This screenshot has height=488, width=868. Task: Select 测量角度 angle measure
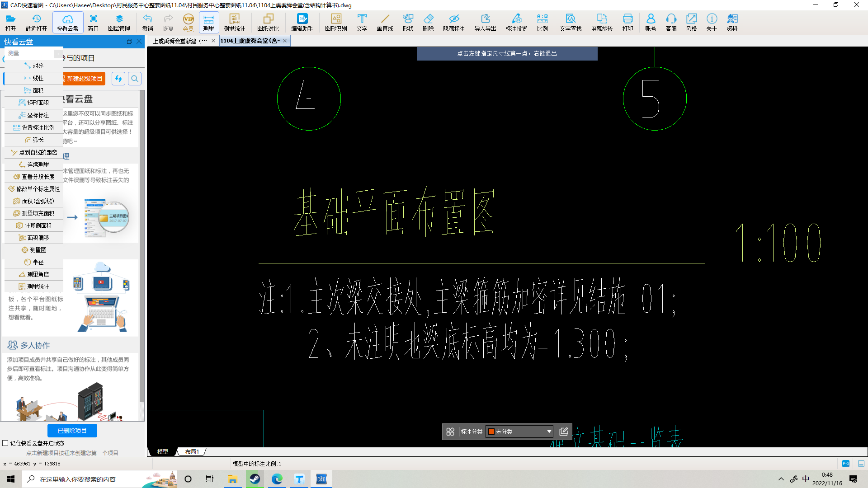pos(34,274)
